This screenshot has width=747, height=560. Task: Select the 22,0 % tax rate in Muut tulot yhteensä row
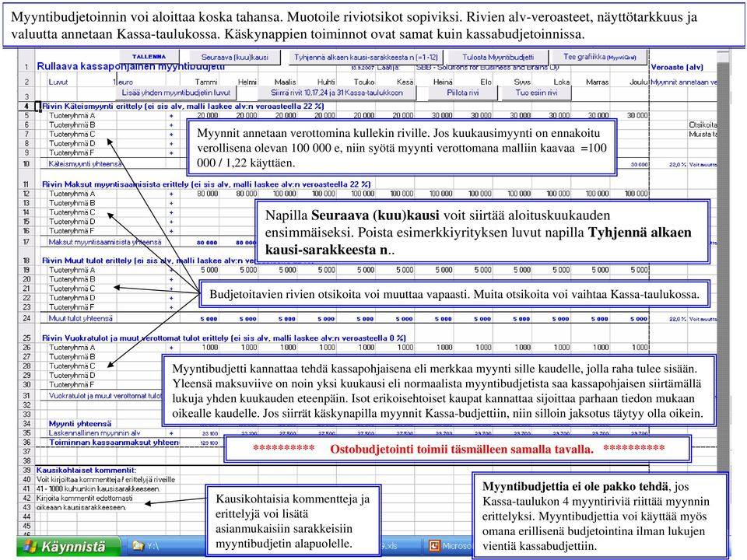(x=678, y=319)
